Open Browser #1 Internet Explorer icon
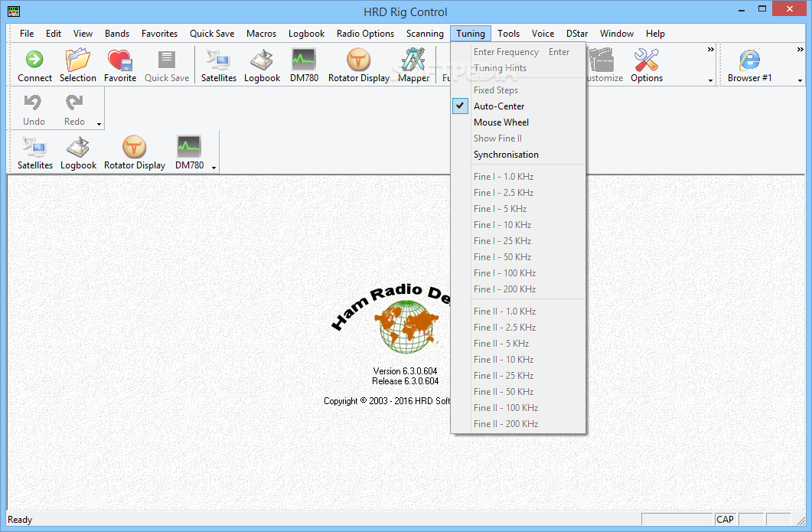This screenshot has width=812, height=532. (749, 60)
